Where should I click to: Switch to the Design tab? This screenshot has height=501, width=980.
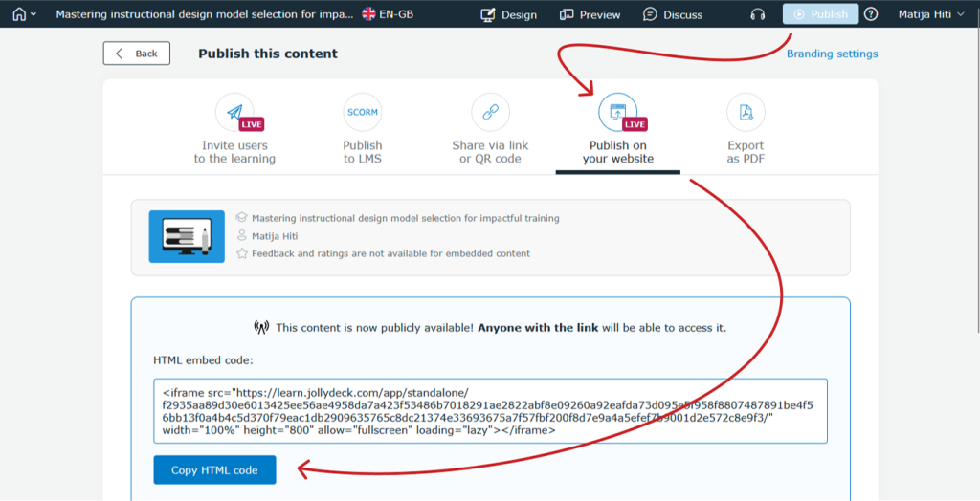(x=508, y=14)
